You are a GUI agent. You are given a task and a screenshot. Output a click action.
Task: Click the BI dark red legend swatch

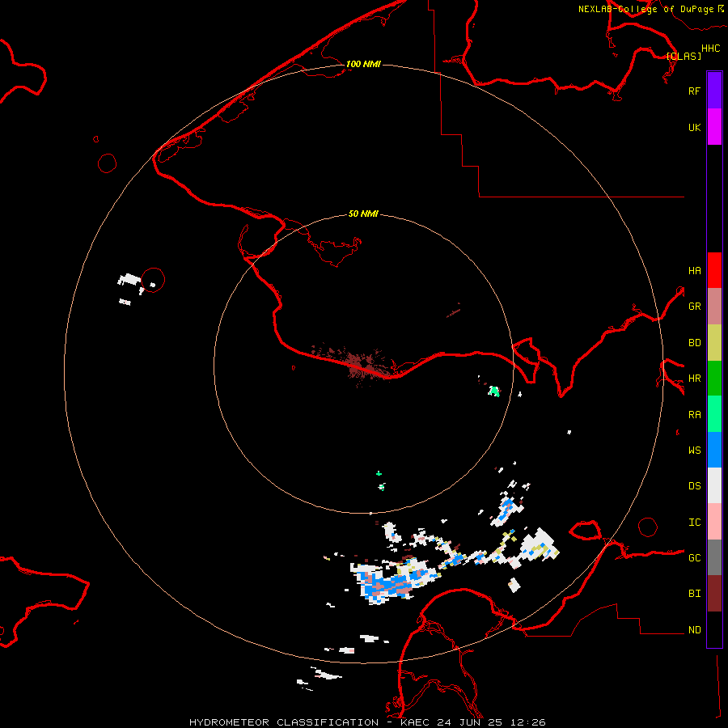point(714,594)
